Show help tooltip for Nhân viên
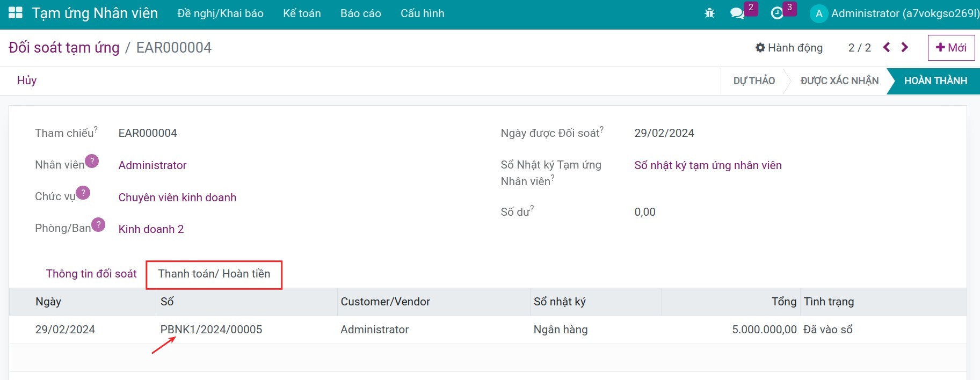 click(x=92, y=161)
